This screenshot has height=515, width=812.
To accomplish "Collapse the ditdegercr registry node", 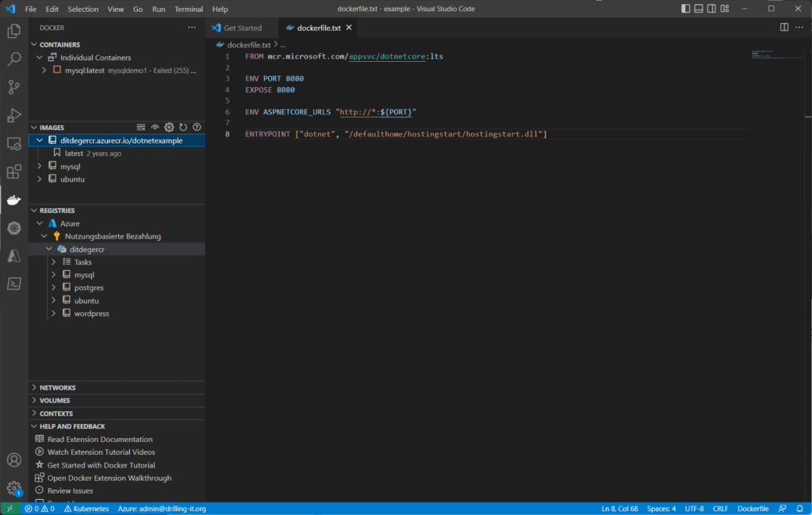I will pyautogui.click(x=48, y=249).
